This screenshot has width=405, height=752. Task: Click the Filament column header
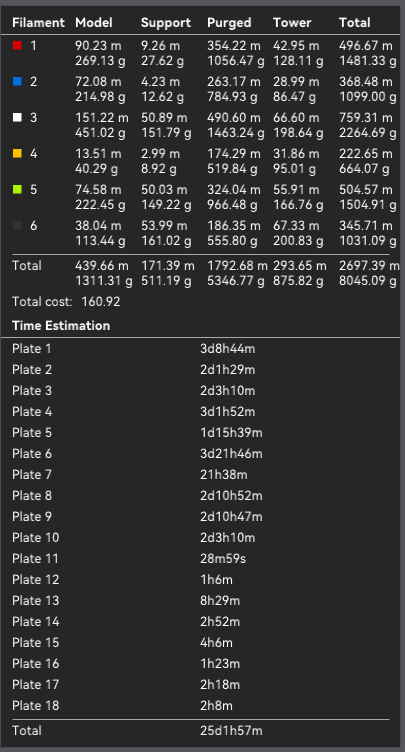tap(38, 23)
